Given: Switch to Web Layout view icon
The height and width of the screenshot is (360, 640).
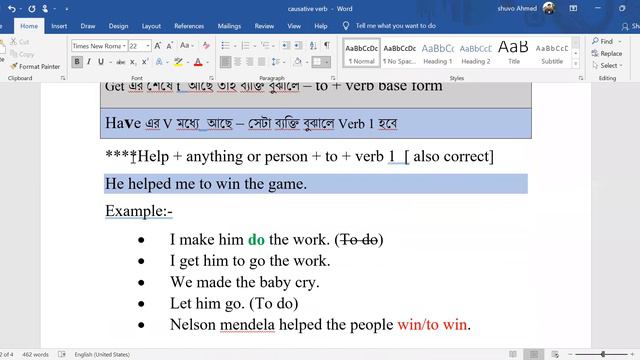Looking at the screenshot, I should pyautogui.click(x=555, y=354).
